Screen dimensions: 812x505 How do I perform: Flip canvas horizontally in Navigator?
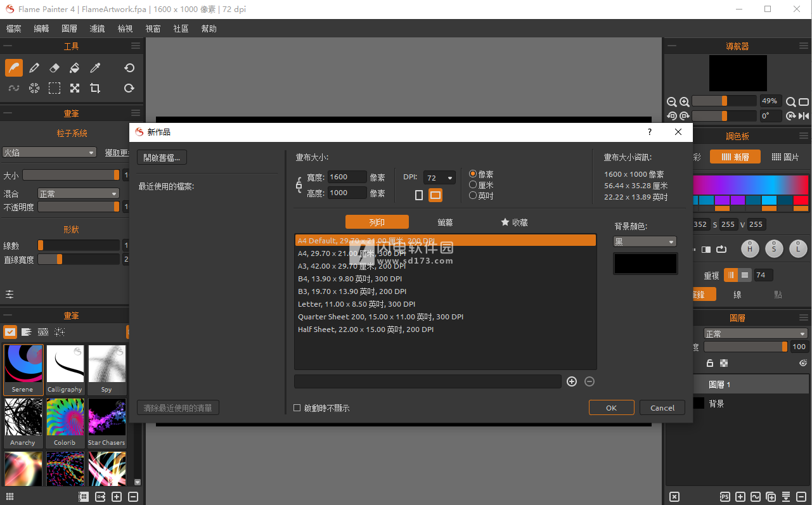pos(804,116)
